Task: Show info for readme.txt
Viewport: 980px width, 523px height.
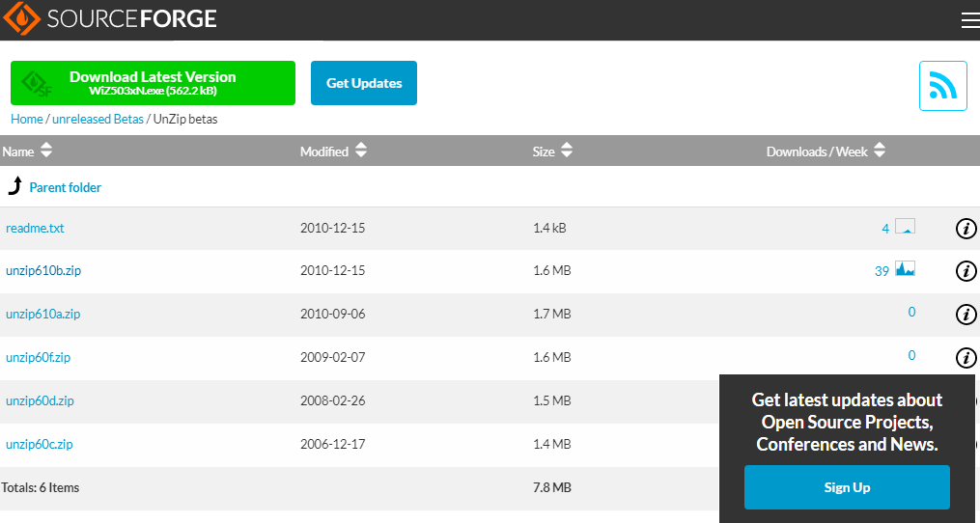Action: [x=966, y=229]
